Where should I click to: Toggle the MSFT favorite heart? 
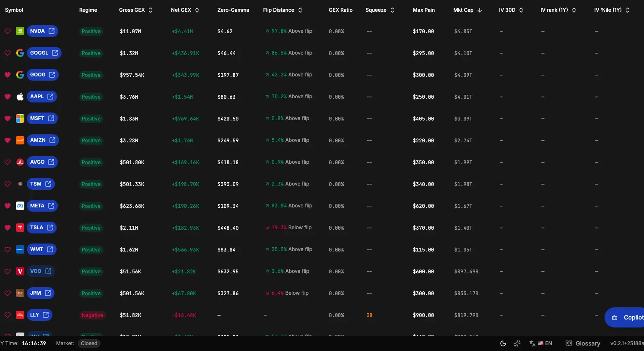(x=7, y=118)
